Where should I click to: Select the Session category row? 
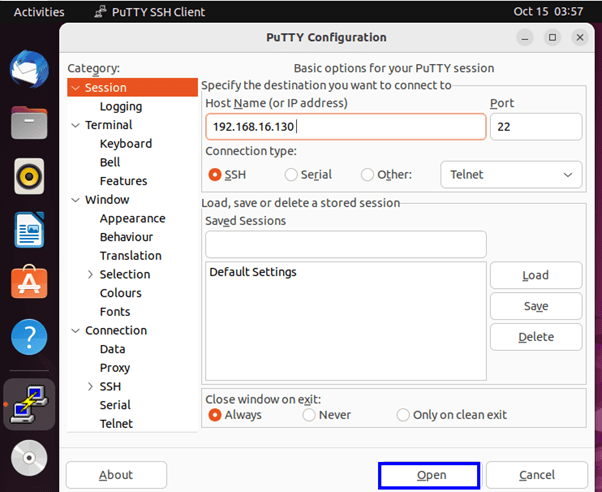[132, 88]
